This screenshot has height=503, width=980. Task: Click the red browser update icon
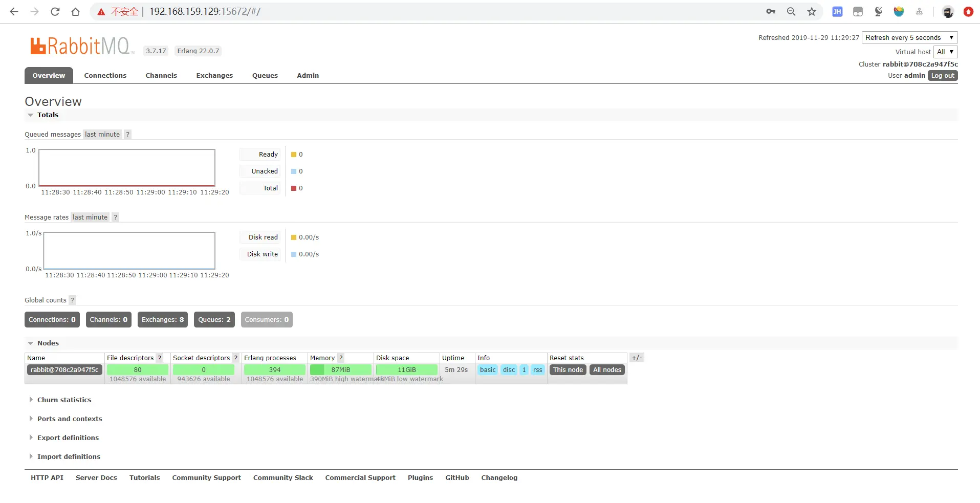tap(968, 12)
